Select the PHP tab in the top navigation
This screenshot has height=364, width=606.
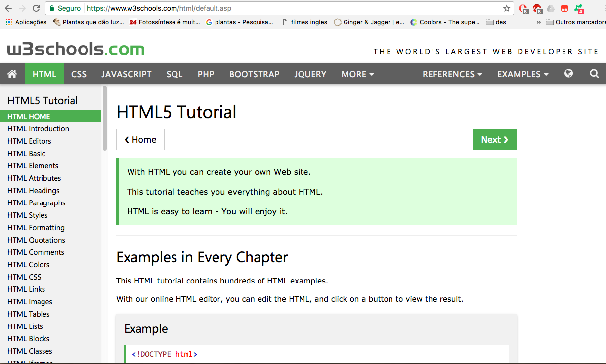206,74
